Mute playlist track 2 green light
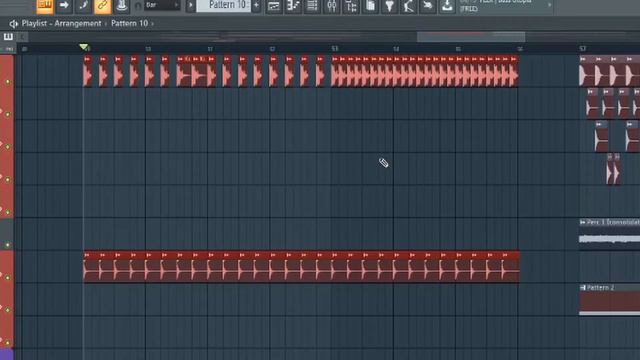The height and width of the screenshot is (360, 640). [x=7, y=114]
